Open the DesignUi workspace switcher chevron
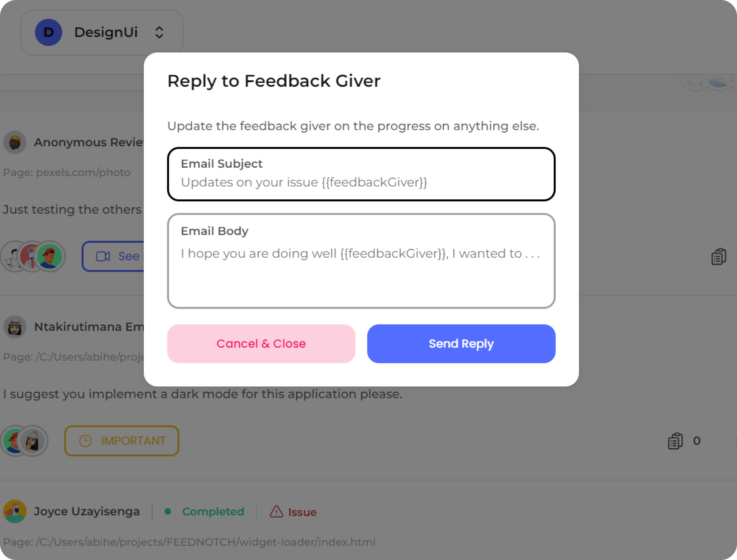Viewport: 737px width, 560px height. [x=159, y=32]
